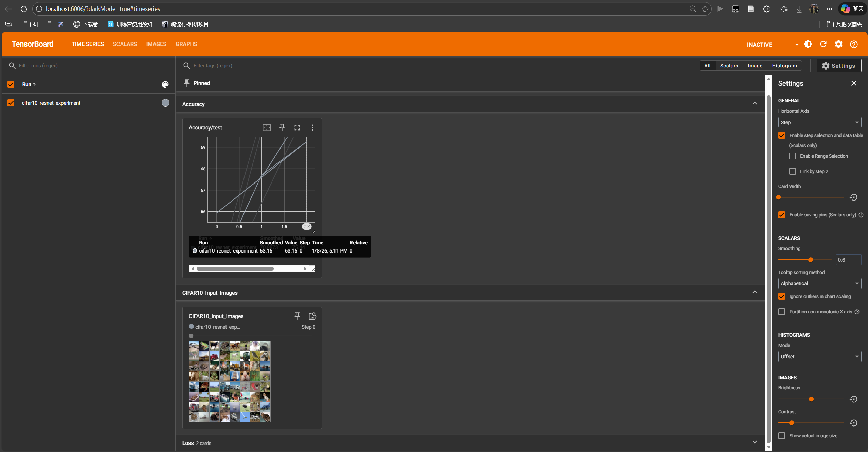This screenshot has width=868, height=452.
Task: Switch to the SCALARS tab
Action: (125, 44)
